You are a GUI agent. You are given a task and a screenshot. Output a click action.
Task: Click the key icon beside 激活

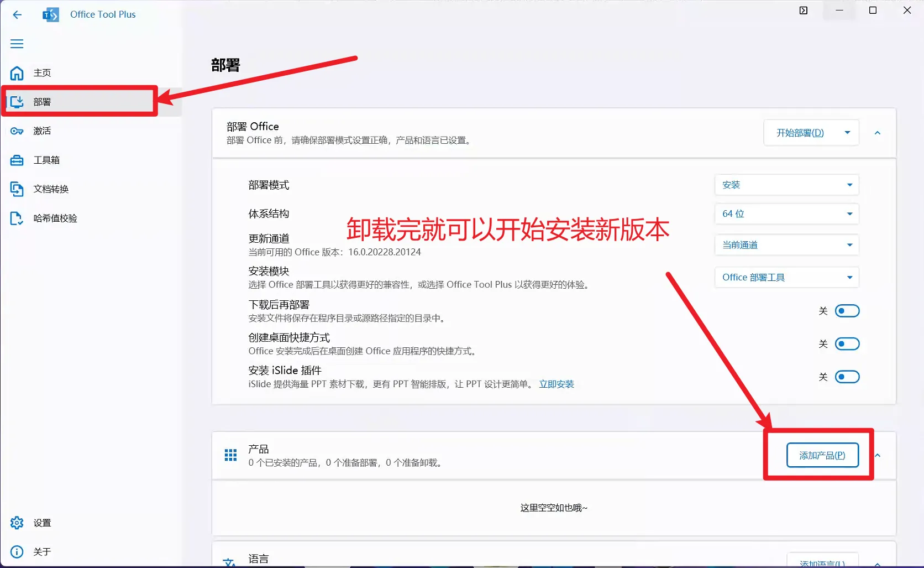(17, 131)
